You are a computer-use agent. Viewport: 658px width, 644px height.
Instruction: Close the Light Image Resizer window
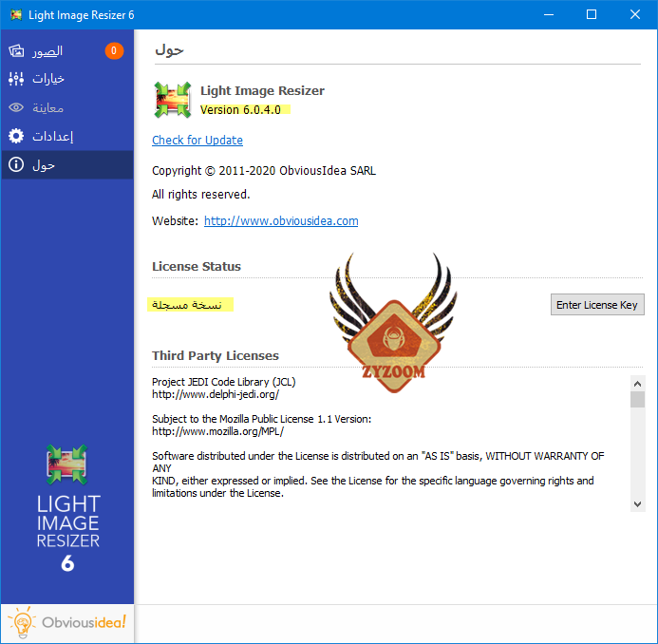click(635, 14)
